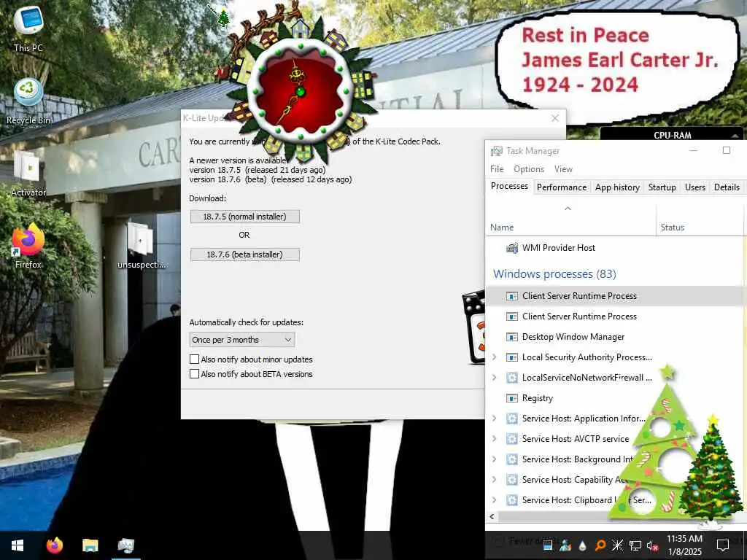Enable Also notify about BETA versions
747x560 pixels.
pyautogui.click(x=194, y=374)
